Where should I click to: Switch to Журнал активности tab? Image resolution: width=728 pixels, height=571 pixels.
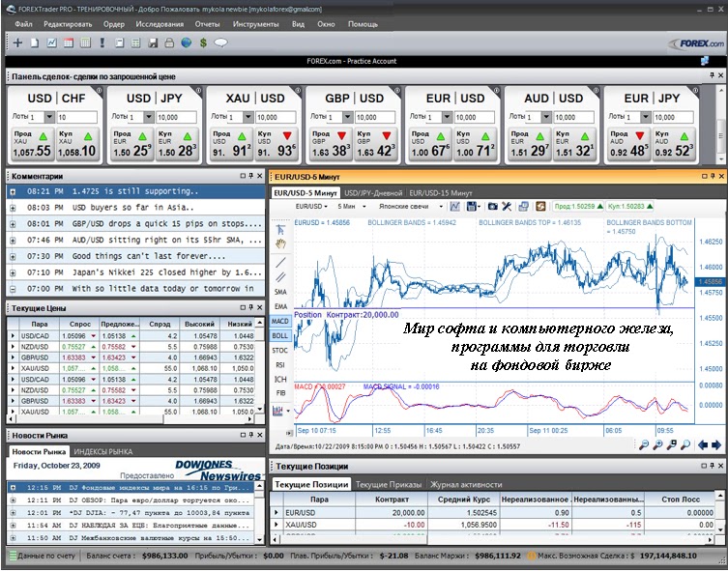(x=466, y=485)
